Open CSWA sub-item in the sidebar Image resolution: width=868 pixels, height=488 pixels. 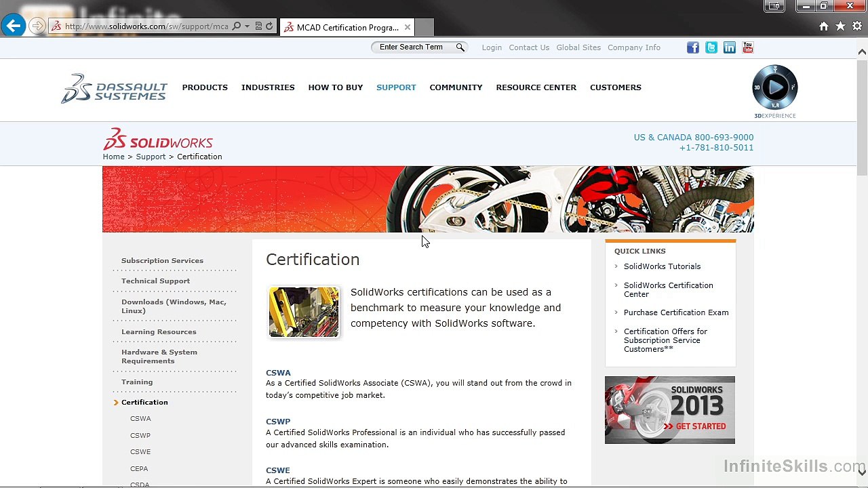click(140, 419)
